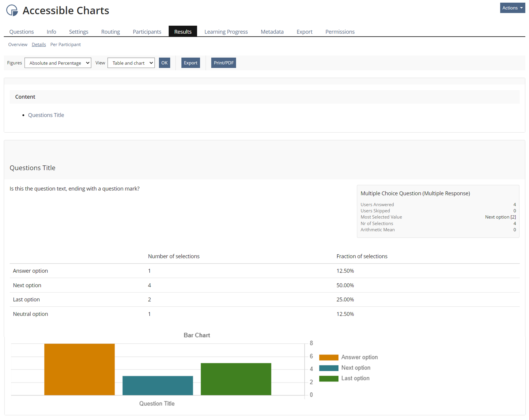Image resolution: width=529 pixels, height=420 pixels.
Task: Open Print/PDF options
Action: (223, 63)
